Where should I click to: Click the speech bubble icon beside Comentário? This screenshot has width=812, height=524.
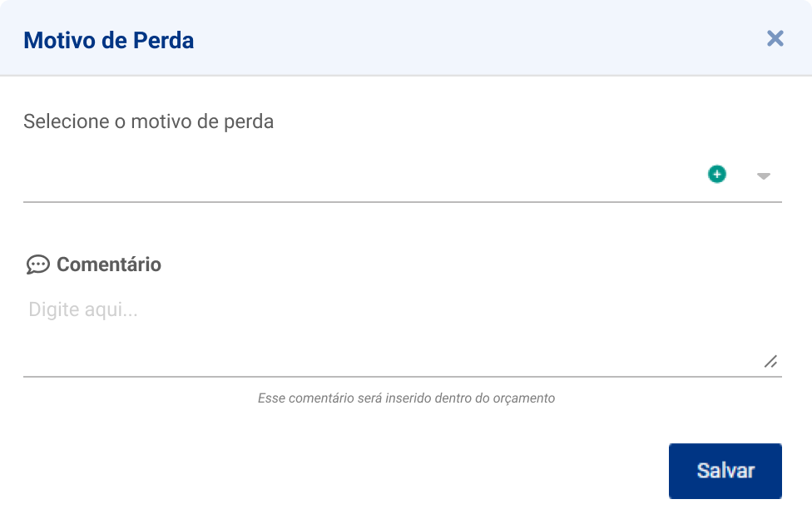tap(37, 264)
